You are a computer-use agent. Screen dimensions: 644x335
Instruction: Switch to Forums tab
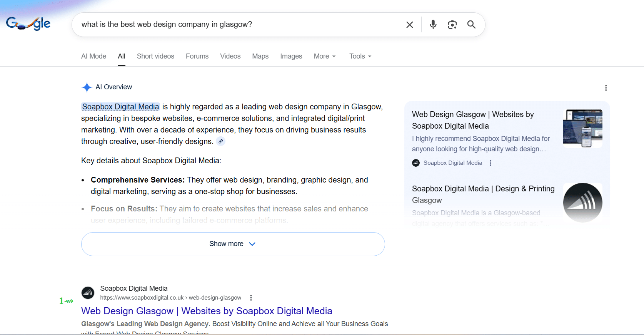[x=197, y=56]
